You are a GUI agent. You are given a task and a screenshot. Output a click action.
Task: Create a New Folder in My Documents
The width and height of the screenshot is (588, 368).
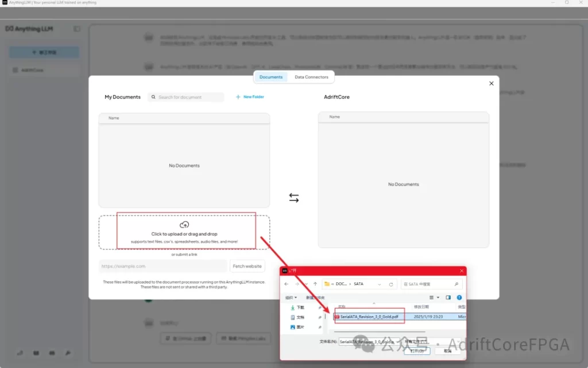(x=250, y=97)
